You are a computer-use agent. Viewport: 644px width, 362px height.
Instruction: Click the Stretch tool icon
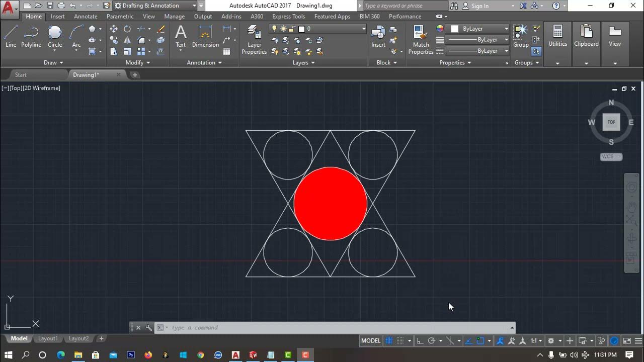click(x=114, y=51)
